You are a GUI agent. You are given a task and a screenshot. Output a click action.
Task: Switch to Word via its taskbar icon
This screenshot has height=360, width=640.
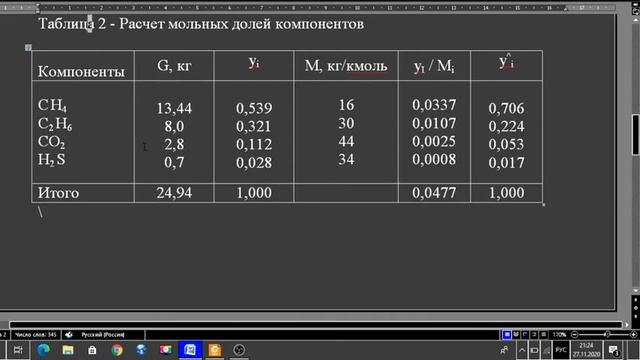coord(190,350)
